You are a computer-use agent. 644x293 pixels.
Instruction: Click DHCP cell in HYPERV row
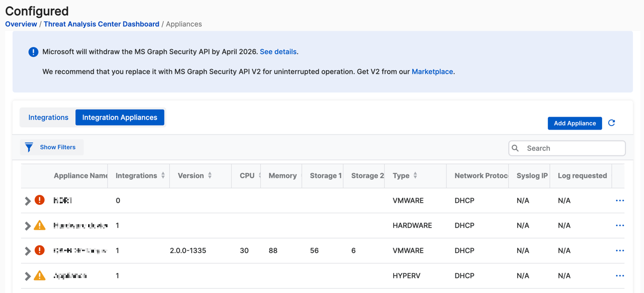pos(464,276)
